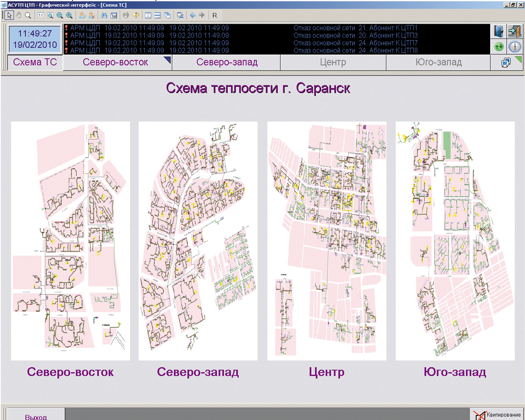Open the Юго-запад tab
The height and width of the screenshot is (420, 525).
click(x=438, y=62)
